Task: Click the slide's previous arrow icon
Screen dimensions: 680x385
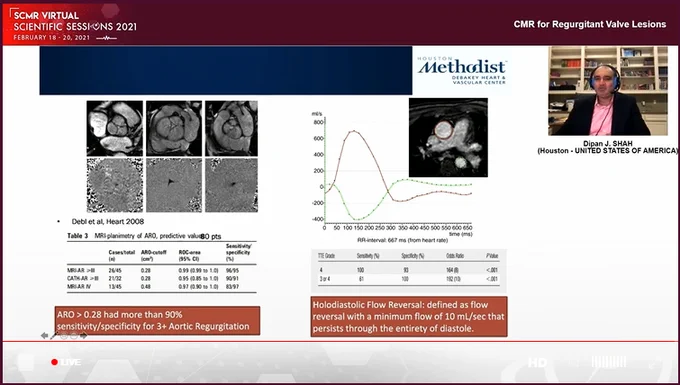Action: [44, 336]
